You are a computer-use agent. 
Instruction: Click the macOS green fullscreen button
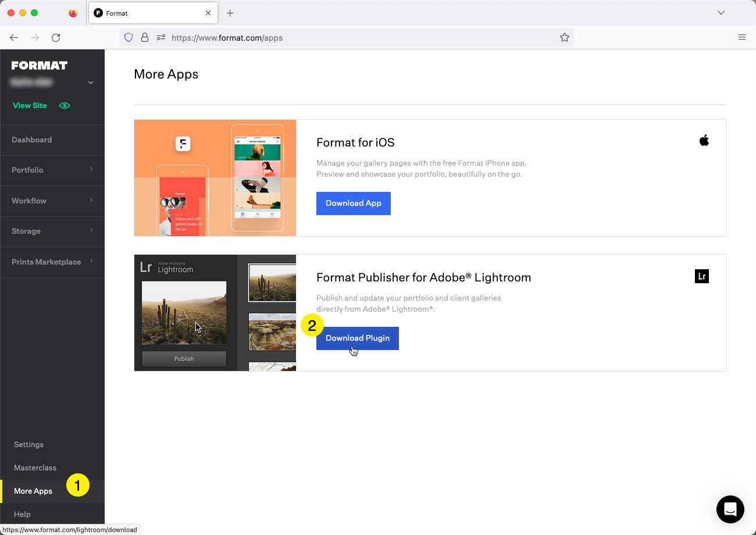click(34, 13)
